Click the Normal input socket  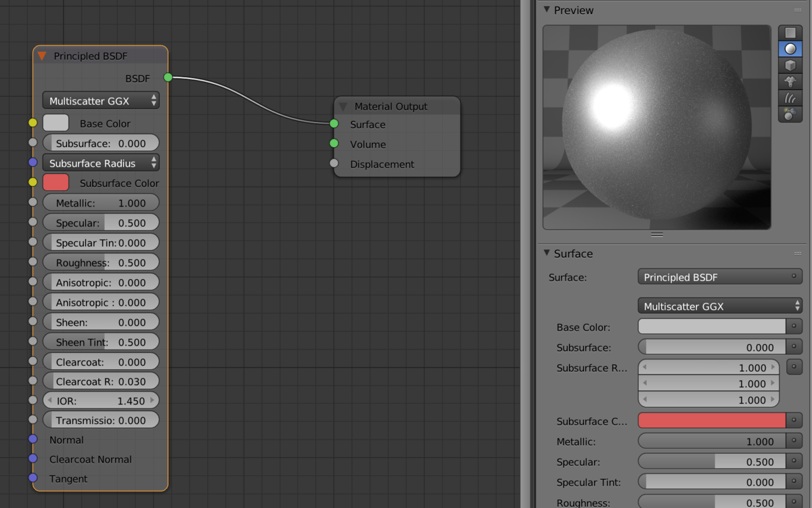pos(32,439)
